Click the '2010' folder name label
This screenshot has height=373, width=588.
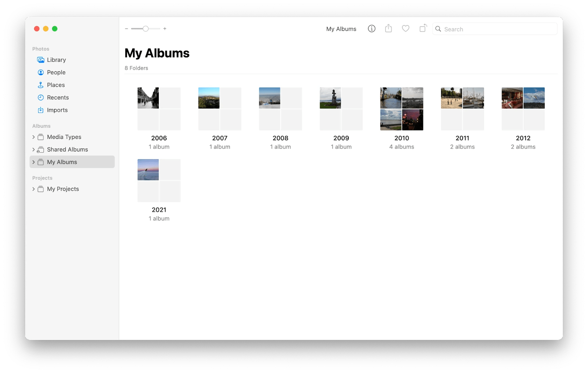[402, 138]
